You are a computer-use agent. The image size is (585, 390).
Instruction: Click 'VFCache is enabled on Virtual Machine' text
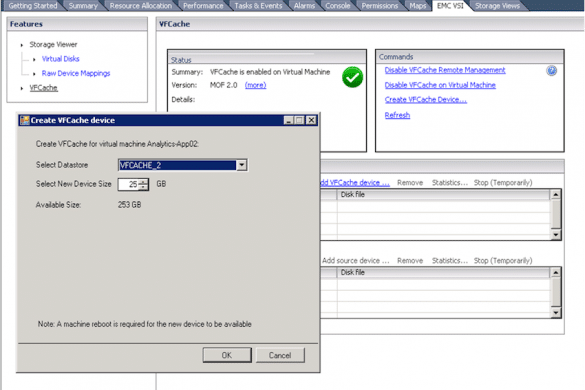[270, 72]
